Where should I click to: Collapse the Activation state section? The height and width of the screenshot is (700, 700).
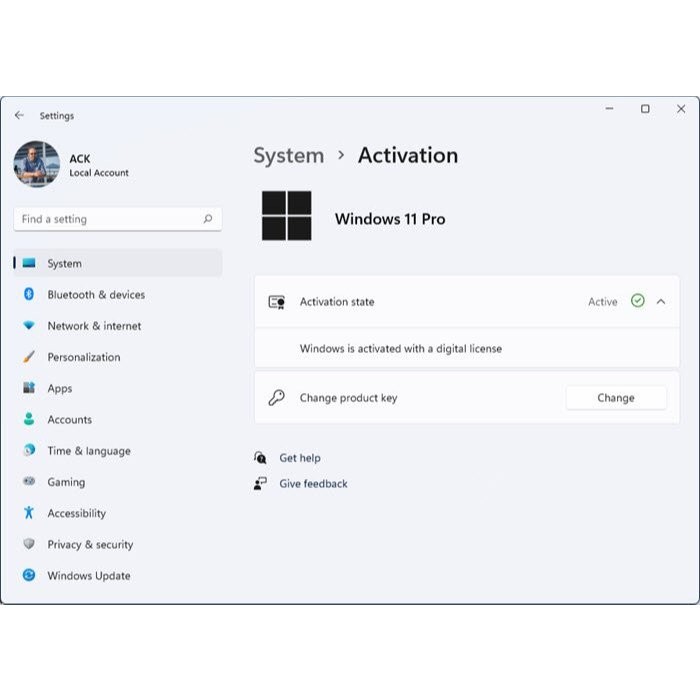pos(661,302)
